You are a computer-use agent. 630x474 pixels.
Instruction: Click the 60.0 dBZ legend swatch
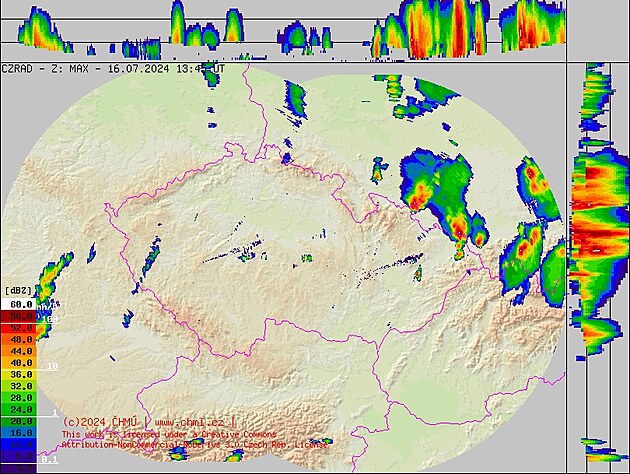tap(21, 303)
